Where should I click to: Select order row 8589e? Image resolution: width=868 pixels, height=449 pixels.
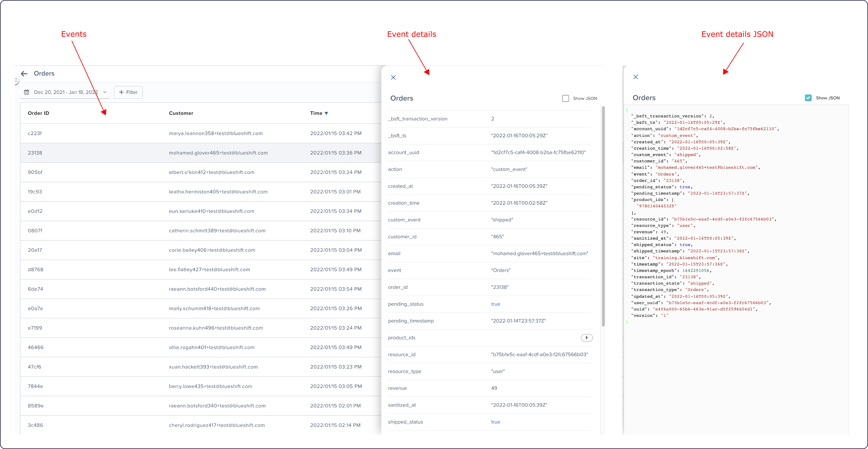200,406
